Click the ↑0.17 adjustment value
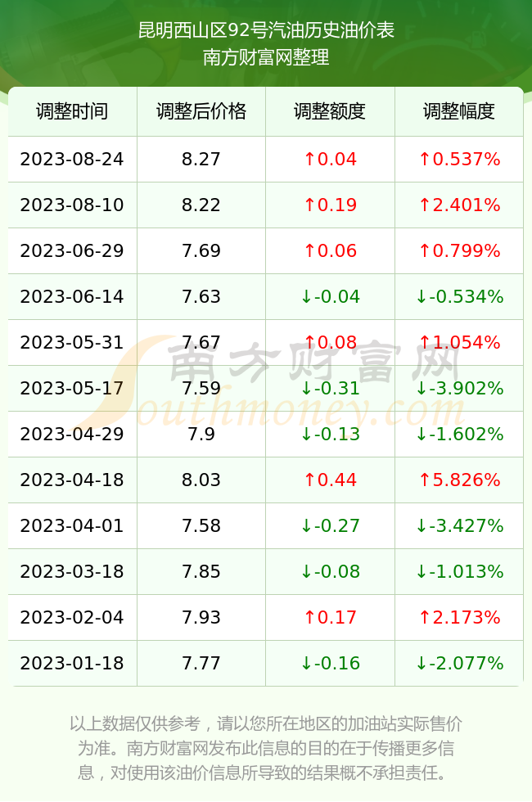Image resolution: width=532 pixels, height=802 pixels. (330, 617)
